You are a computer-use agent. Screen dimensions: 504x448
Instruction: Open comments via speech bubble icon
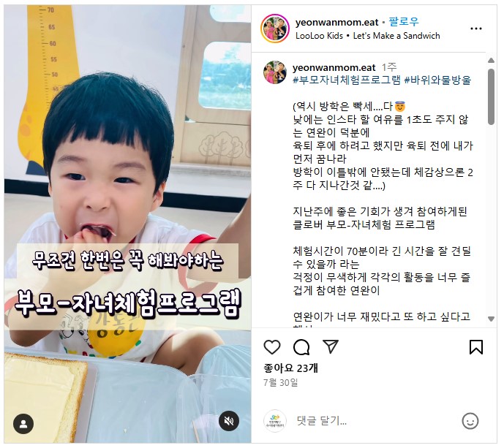coord(301,347)
